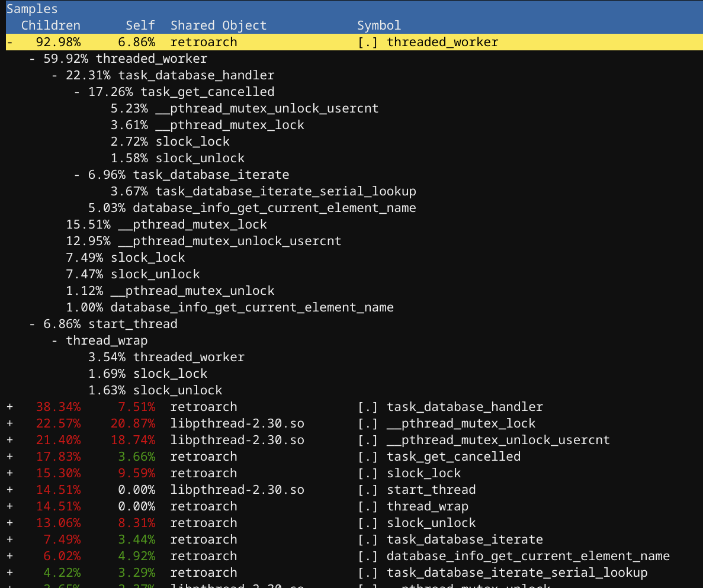This screenshot has height=588, width=703.
Task: Expand the 7.49% task_database_iterate row
Action: [x=10, y=539]
